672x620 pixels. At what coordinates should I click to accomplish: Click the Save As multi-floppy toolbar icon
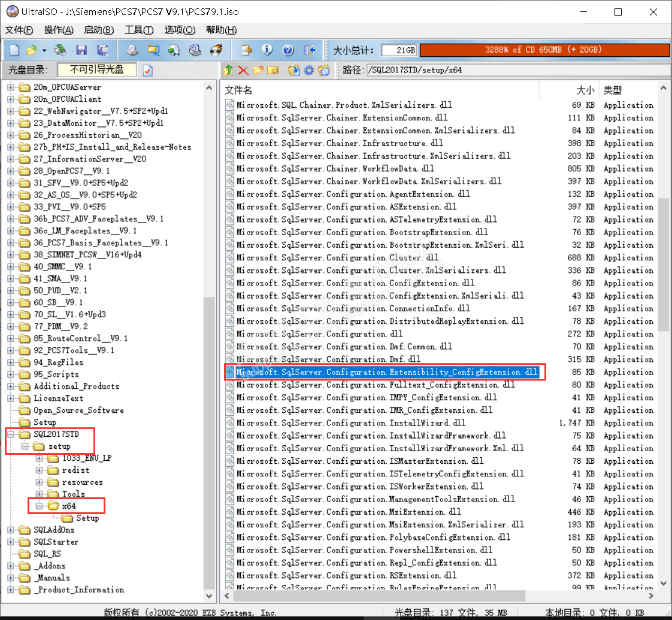pyautogui.click(x=102, y=50)
